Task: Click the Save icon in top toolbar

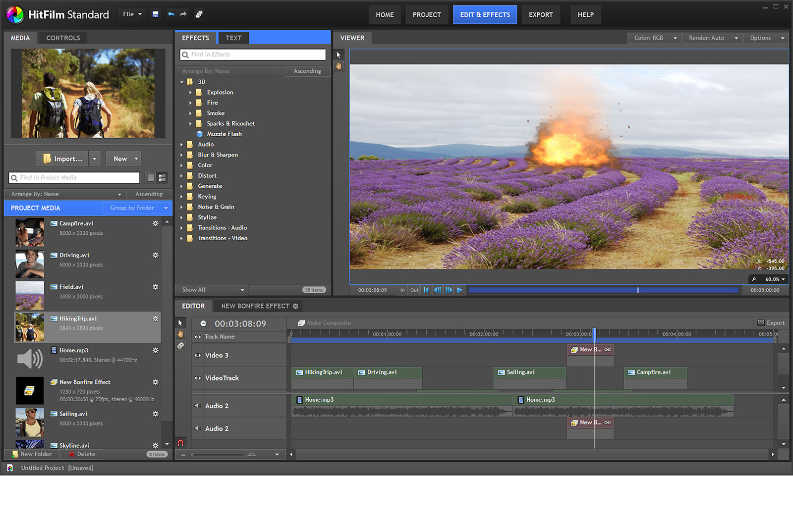Action: coord(155,14)
